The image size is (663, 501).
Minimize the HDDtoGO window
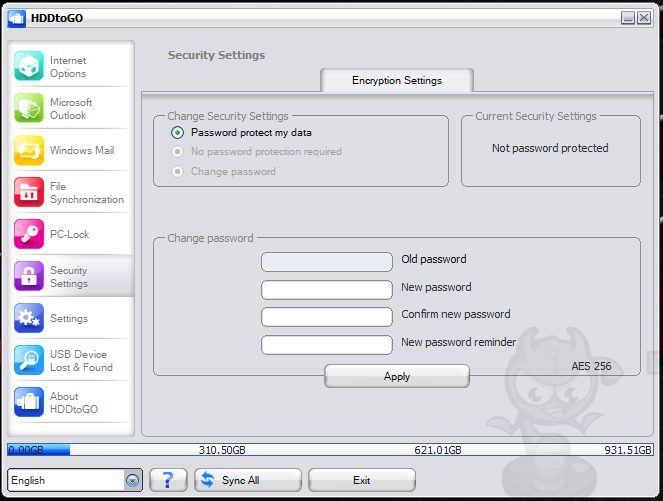pos(628,18)
